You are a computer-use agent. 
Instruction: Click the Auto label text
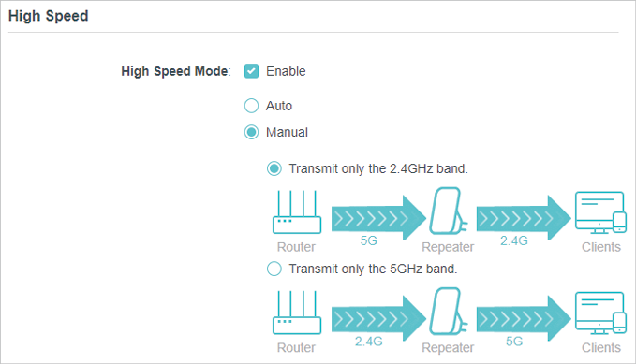click(279, 106)
